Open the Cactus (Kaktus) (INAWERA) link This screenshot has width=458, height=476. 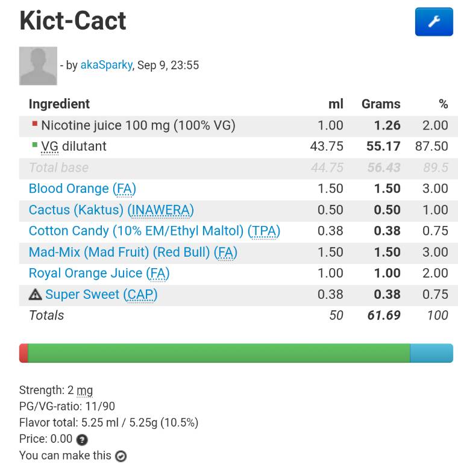pos(111,210)
